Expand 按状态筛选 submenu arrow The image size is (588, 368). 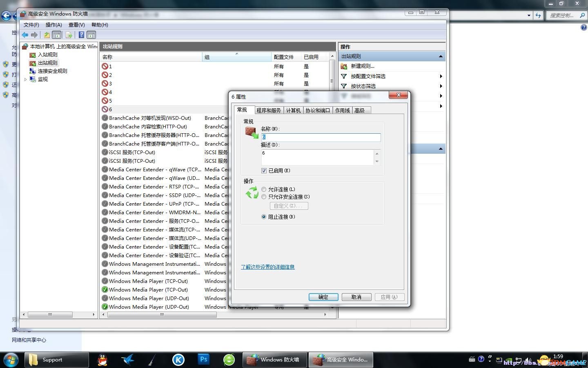tap(441, 86)
